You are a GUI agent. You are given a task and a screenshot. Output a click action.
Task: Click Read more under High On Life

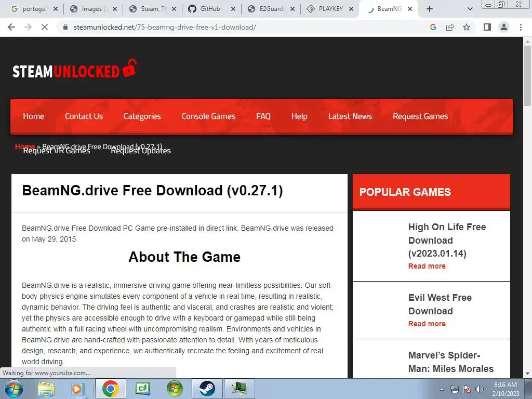pos(427,267)
